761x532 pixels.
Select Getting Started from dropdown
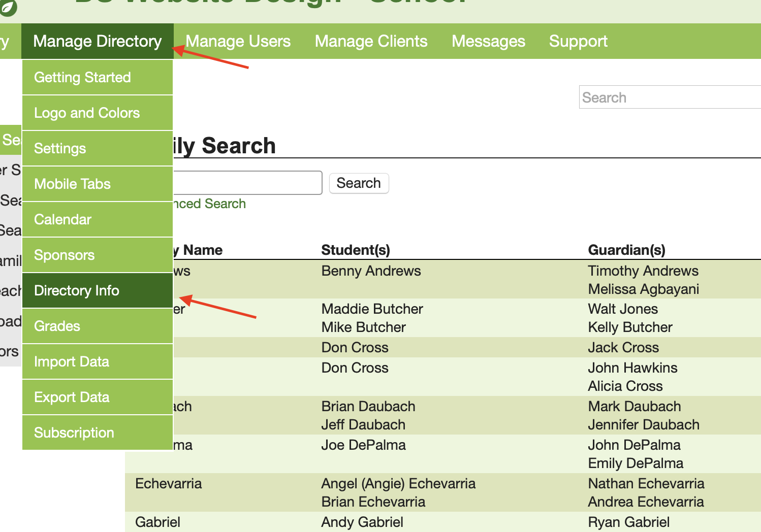tap(82, 77)
